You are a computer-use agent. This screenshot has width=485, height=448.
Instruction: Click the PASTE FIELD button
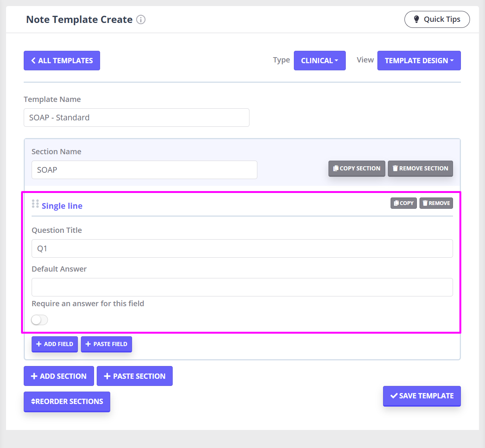tap(106, 344)
